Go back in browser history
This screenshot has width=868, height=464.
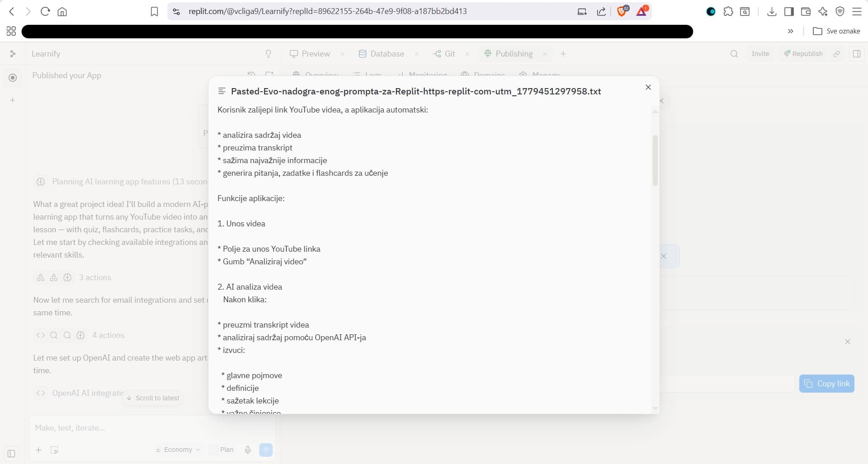tap(12, 11)
